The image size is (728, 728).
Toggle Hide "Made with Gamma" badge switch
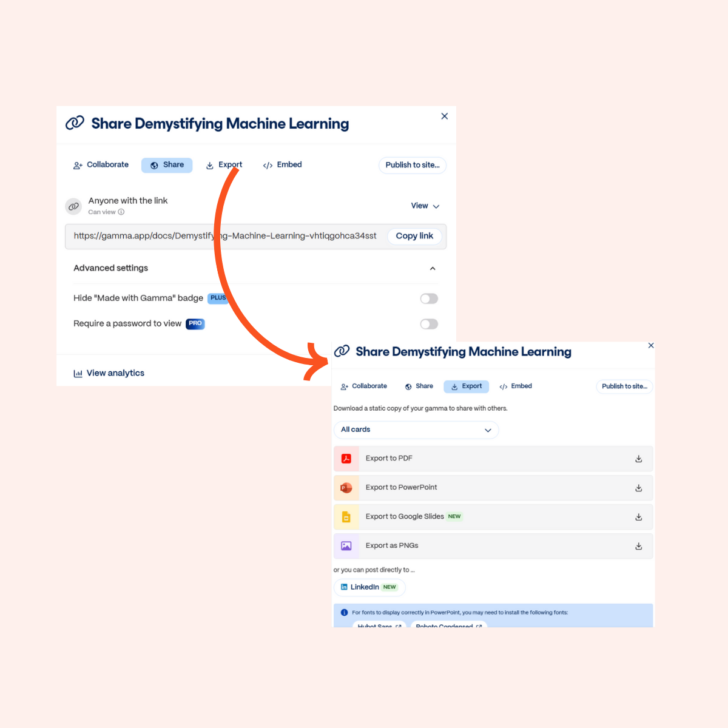429,298
